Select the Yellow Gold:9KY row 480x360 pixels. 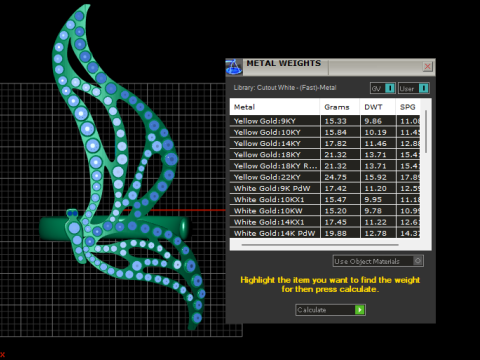click(325, 121)
